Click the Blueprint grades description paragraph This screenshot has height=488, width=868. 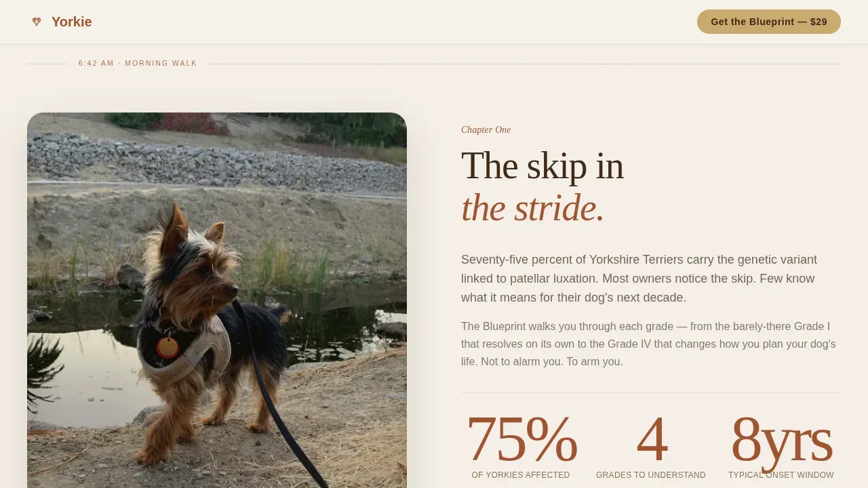(x=649, y=344)
